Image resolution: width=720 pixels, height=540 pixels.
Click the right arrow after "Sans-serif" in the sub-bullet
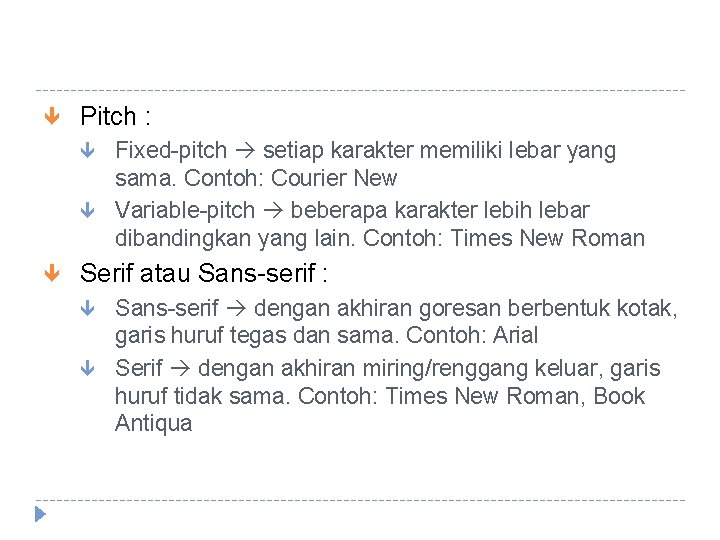236,309
